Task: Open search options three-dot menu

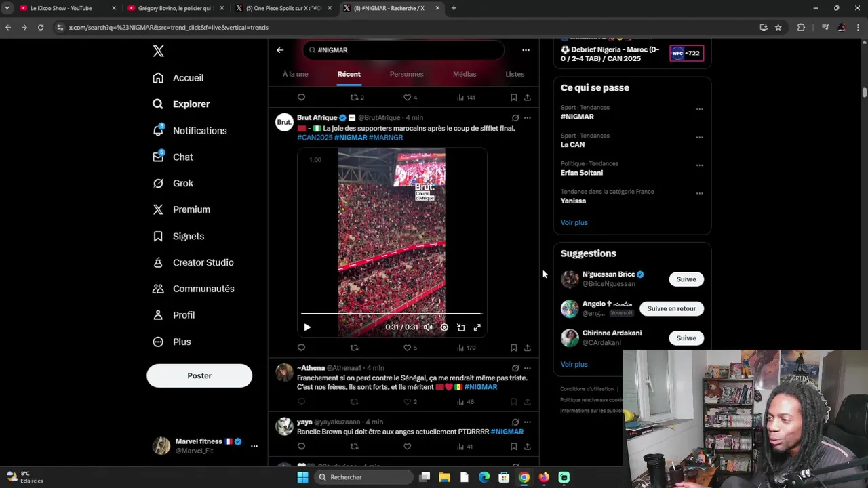Action: point(526,50)
